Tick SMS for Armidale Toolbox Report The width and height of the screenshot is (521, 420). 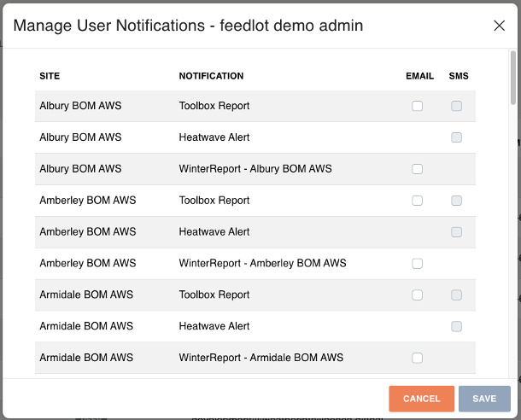pyautogui.click(x=457, y=295)
